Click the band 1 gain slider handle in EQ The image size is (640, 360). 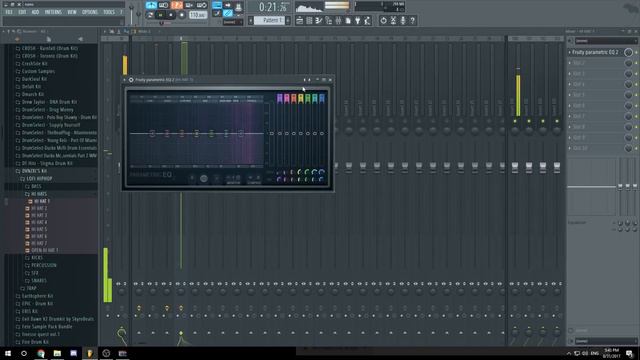280,133
